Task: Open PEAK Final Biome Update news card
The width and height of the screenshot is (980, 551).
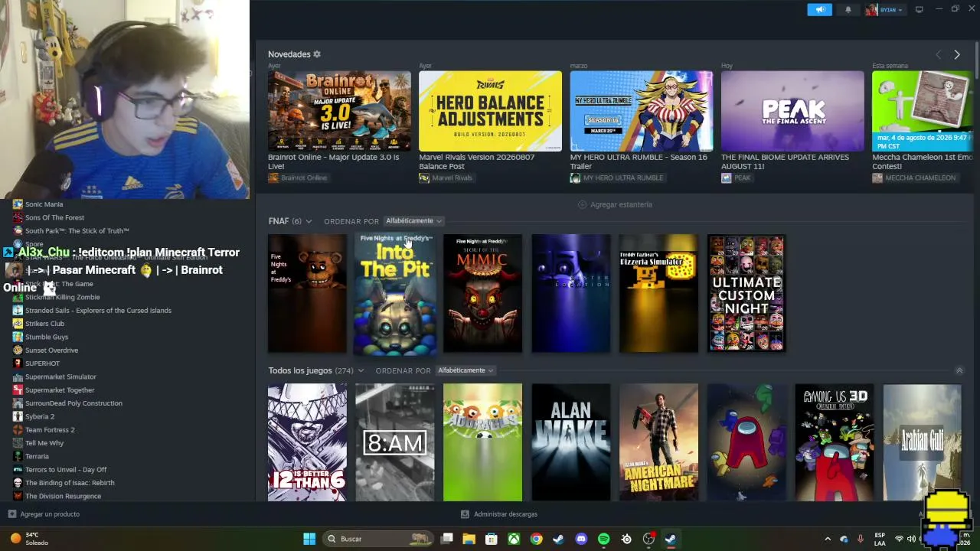Action: point(792,111)
